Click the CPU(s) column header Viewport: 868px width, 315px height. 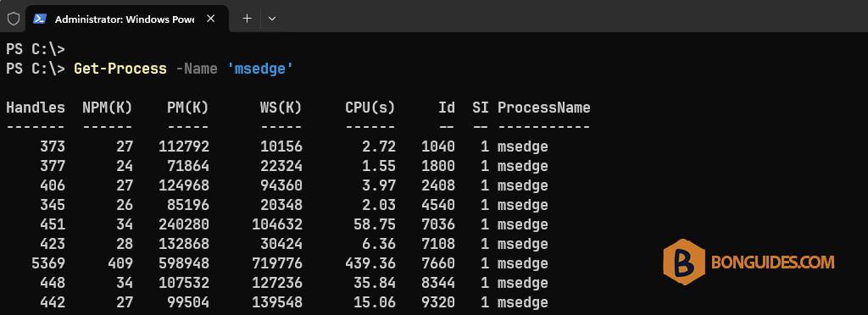370,108
